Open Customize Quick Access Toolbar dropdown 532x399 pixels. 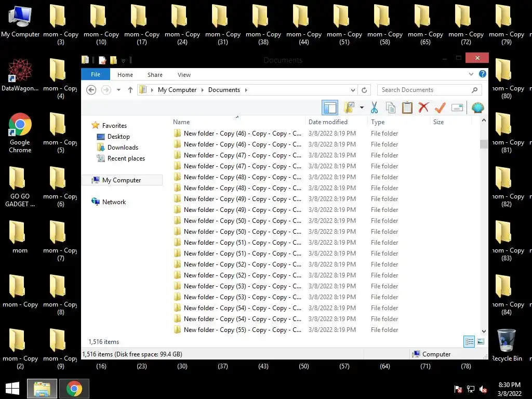click(123, 61)
